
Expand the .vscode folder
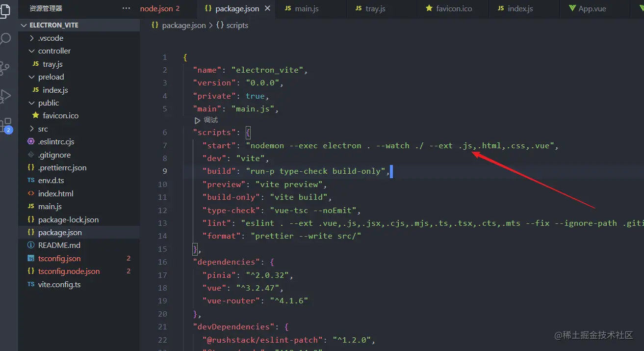coord(79,38)
